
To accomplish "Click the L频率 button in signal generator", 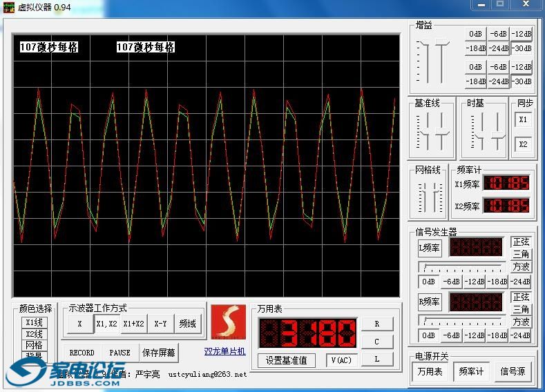I will pos(430,248).
